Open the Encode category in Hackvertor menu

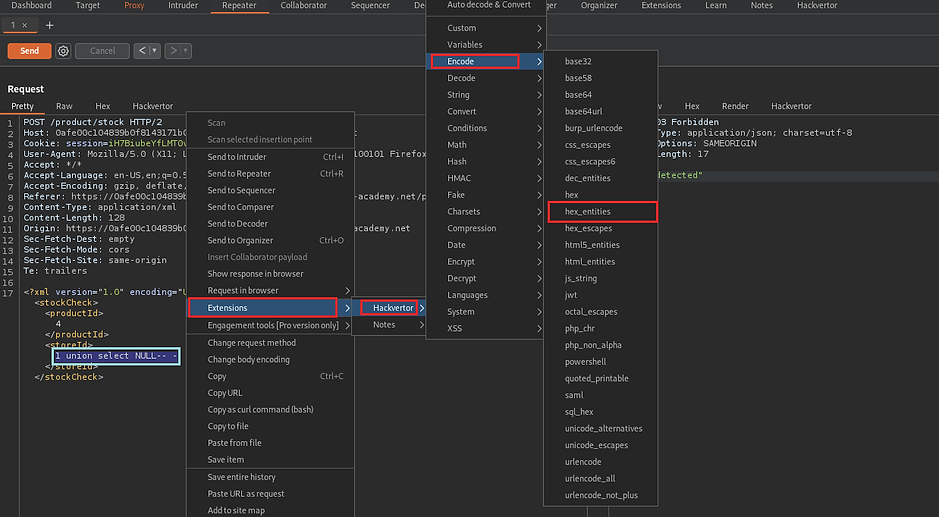tap(475, 62)
